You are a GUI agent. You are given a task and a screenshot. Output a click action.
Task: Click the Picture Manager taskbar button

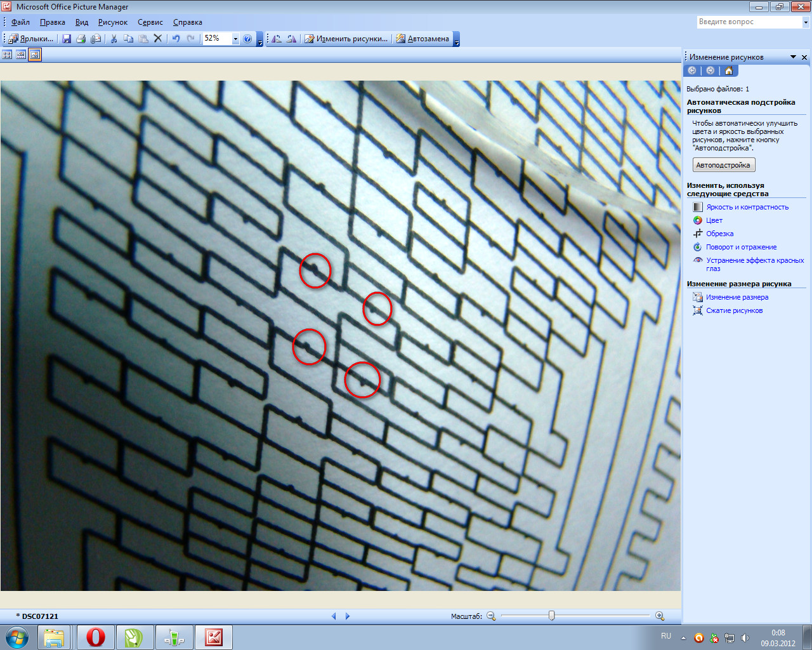point(214,637)
